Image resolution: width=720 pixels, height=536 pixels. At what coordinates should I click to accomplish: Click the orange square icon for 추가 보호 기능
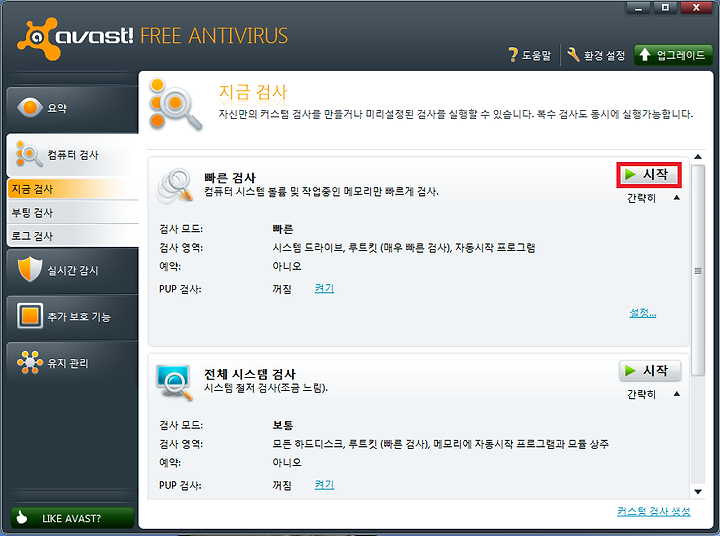click(30, 316)
